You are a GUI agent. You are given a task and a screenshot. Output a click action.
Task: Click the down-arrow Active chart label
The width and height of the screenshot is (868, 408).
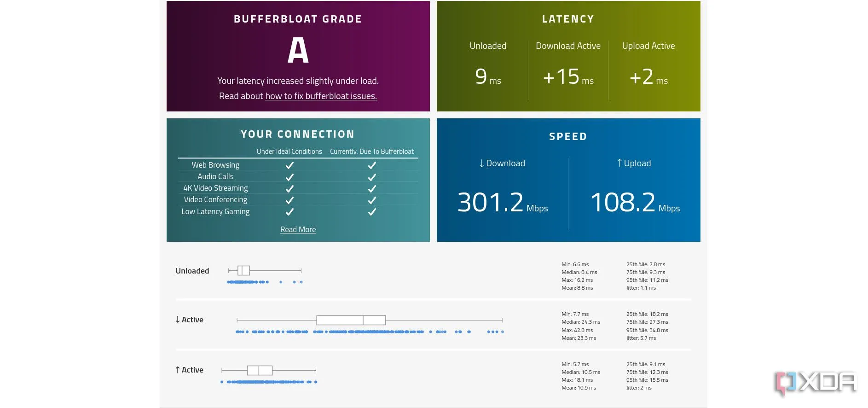[189, 320]
